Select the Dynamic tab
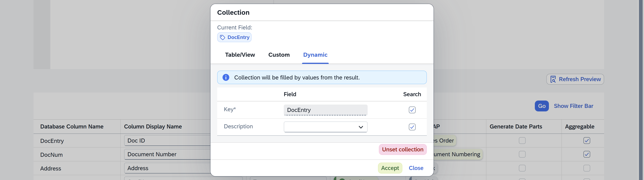The width and height of the screenshot is (644, 180). [x=315, y=55]
